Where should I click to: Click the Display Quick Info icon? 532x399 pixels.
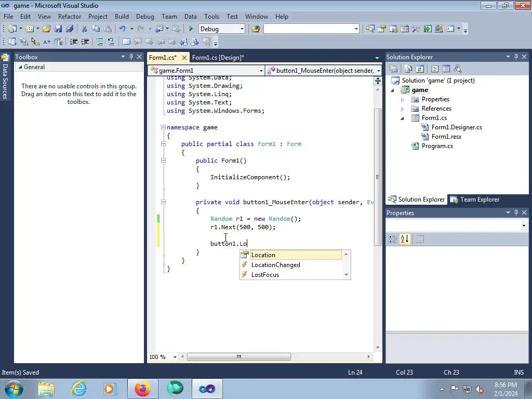click(35, 42)
